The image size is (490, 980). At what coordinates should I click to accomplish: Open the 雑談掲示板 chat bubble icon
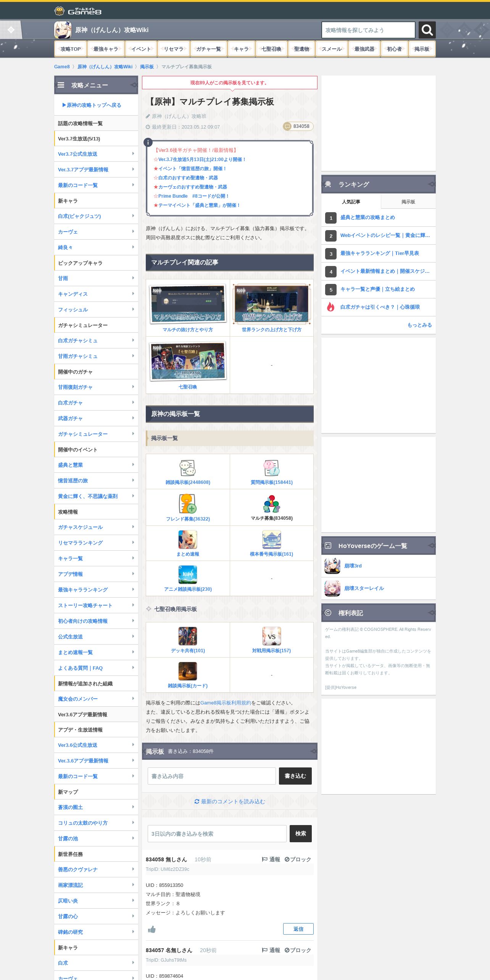tap(188, 468)
